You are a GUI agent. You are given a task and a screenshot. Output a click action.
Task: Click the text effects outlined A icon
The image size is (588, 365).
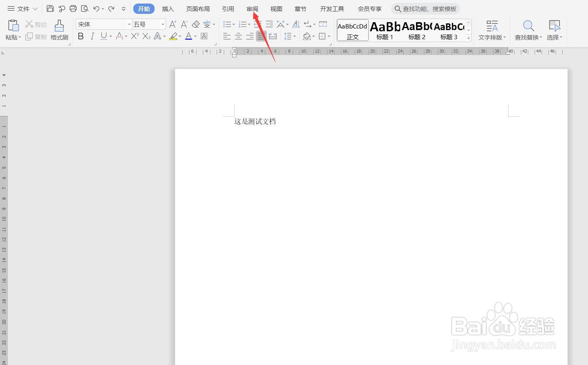point(157,36)
